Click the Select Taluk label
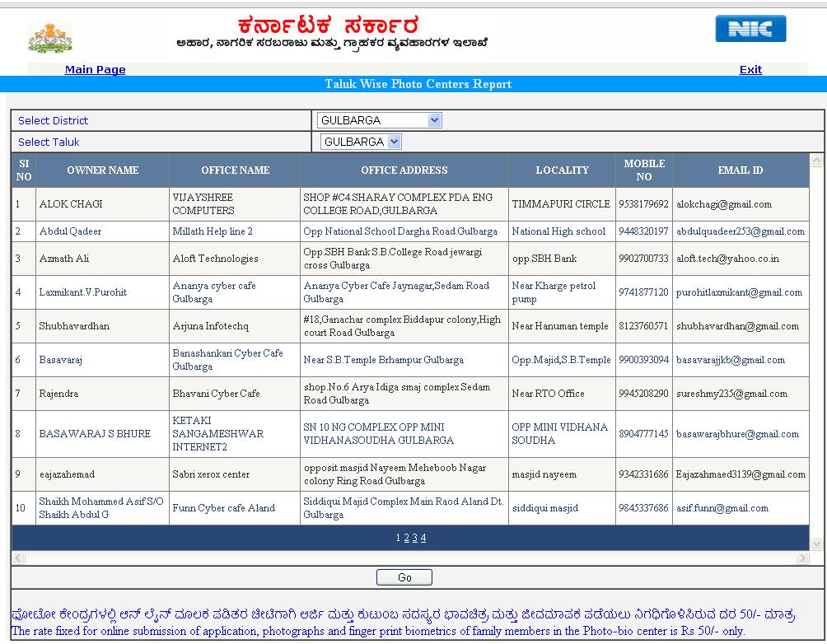The image size is (827, 644). tap(49, 142)
